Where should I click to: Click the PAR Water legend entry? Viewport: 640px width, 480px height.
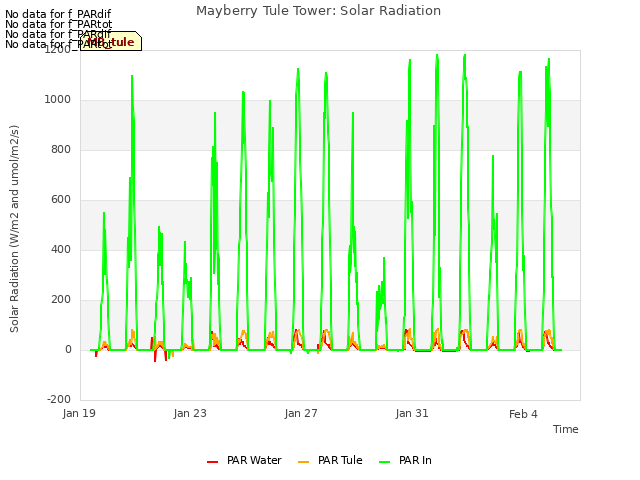coord(244,460)
